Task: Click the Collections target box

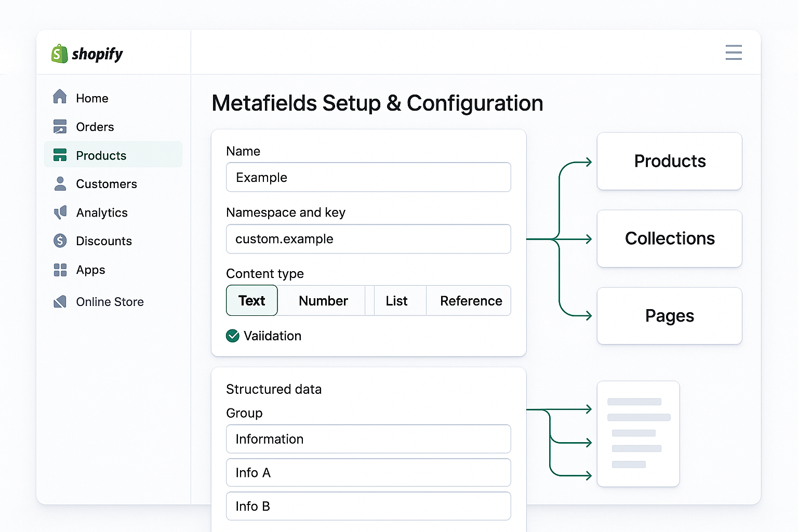Action: [669, 238]
